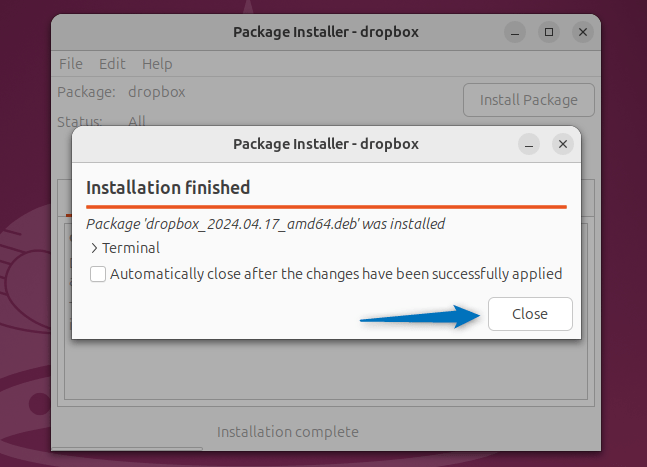Click the Status label in main window
The height and width of the screenshot is (467, 647).
point(80,121)
